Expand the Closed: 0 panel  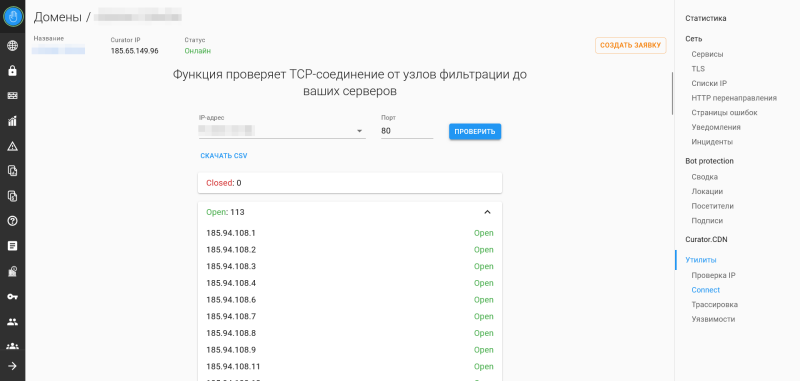349,183
